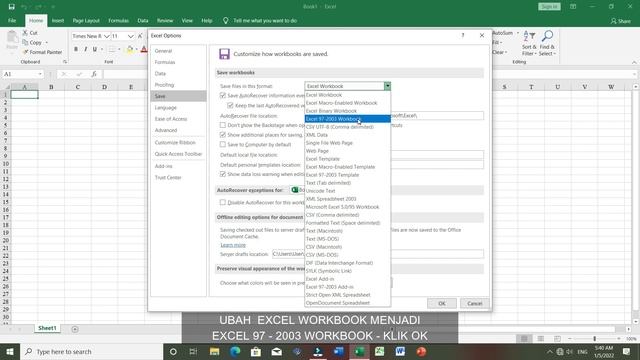Open Sort & Filter in Editing group

click(x=529, y=43)
